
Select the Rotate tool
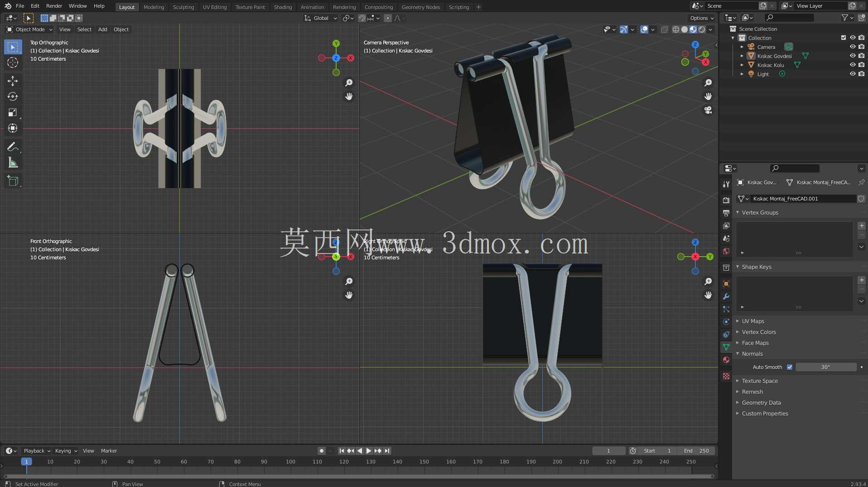pyautogui.click(x=13, y=96)
